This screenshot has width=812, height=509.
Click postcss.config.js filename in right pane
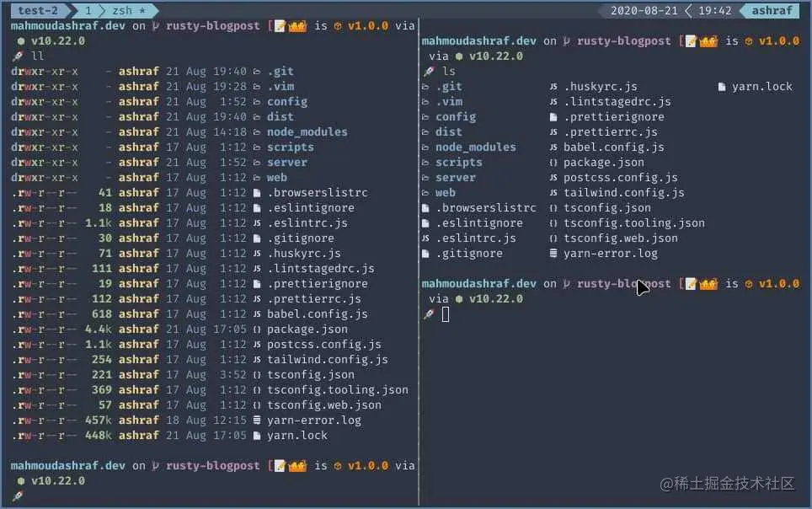click(621, 178)
